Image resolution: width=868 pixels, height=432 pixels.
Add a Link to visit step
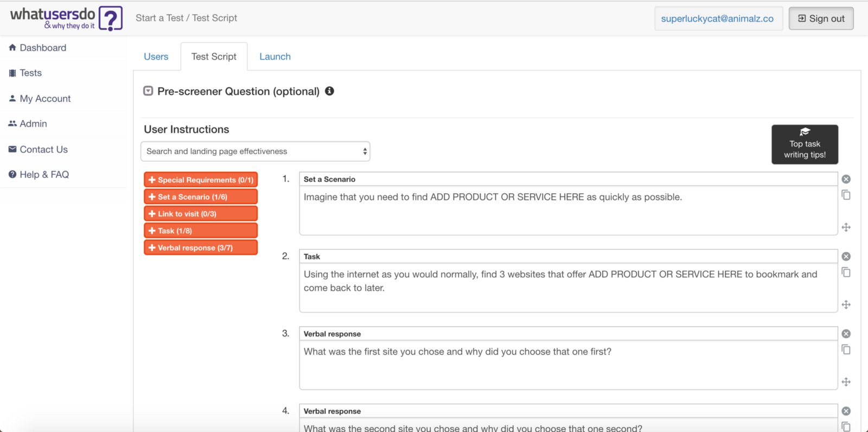(x=201, y=214)
